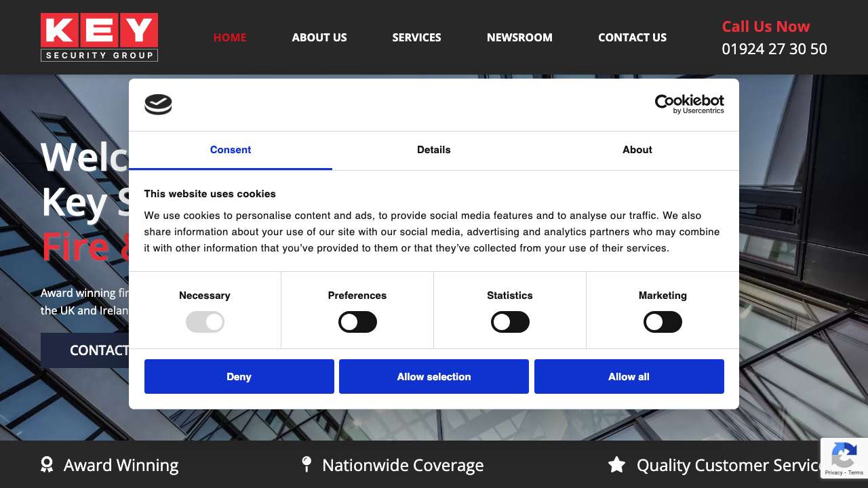
Task: Select the Consent tab
Action: click(x=231, y=150)
